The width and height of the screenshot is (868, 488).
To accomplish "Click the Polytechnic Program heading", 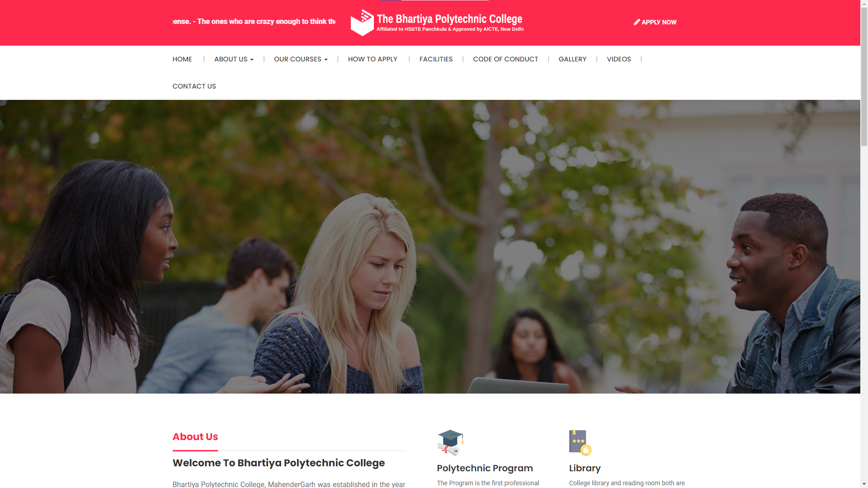I will point(485,468).
